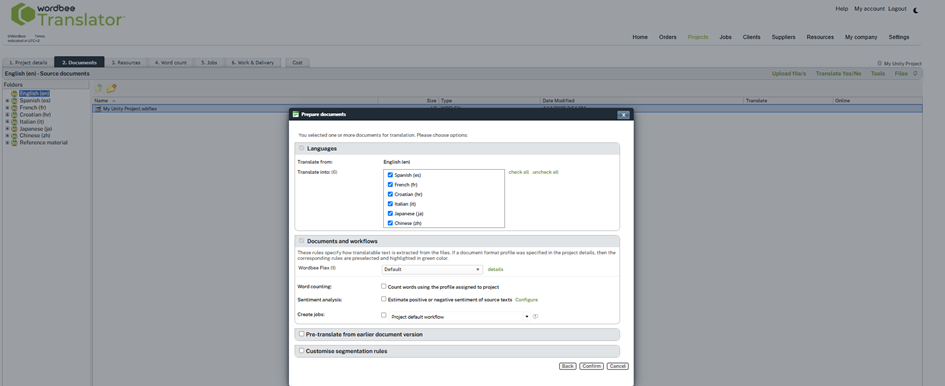This screenshot has height=386, width=945.
Task: Open the Wordbee Flex Default dropdown
Action: point(432,270)
